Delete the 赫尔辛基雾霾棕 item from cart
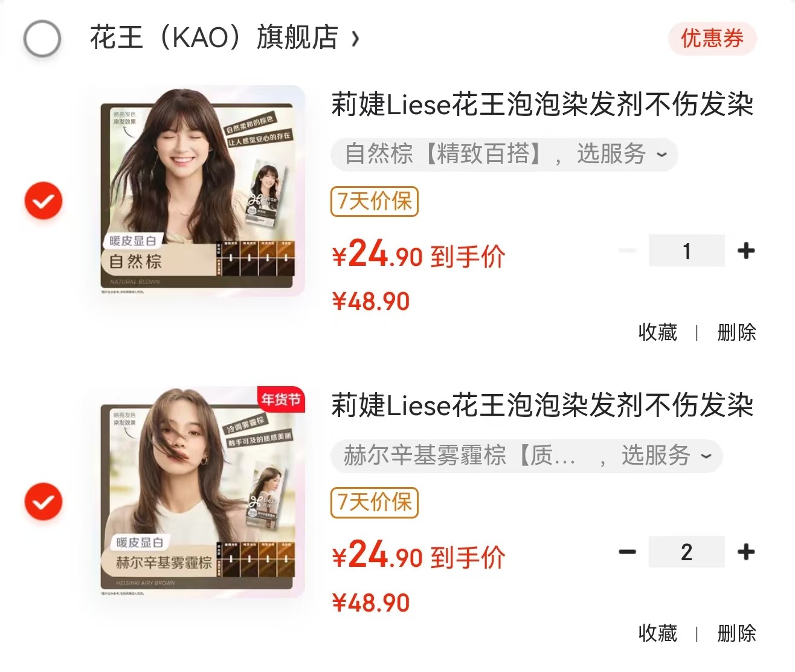 [x=736, y=633]
